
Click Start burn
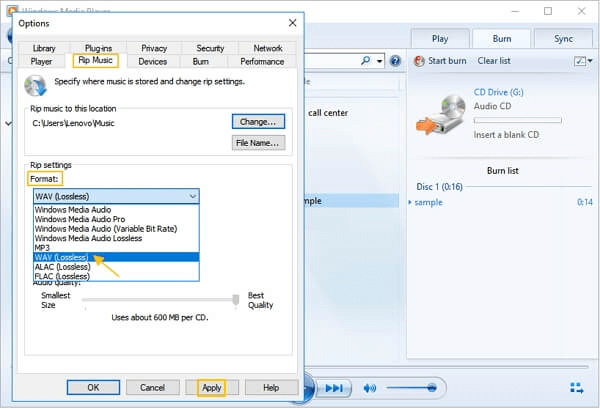447,61
